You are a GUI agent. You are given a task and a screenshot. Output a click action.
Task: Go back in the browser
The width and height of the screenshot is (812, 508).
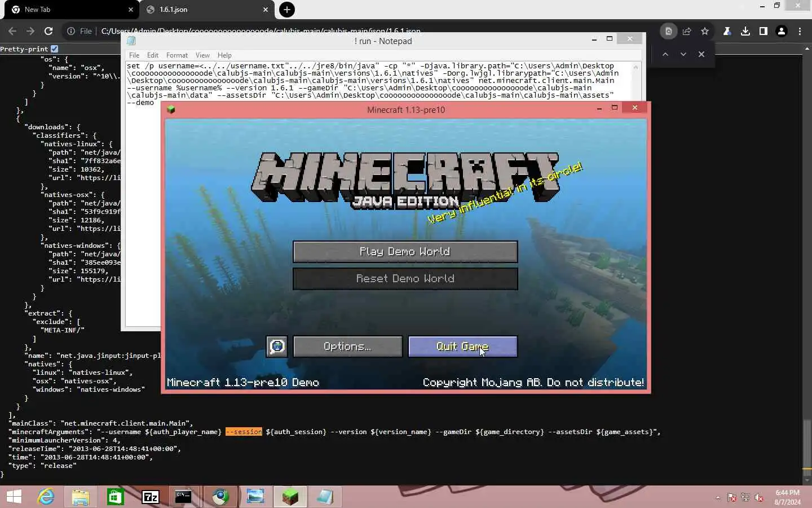tap(12, 32)
